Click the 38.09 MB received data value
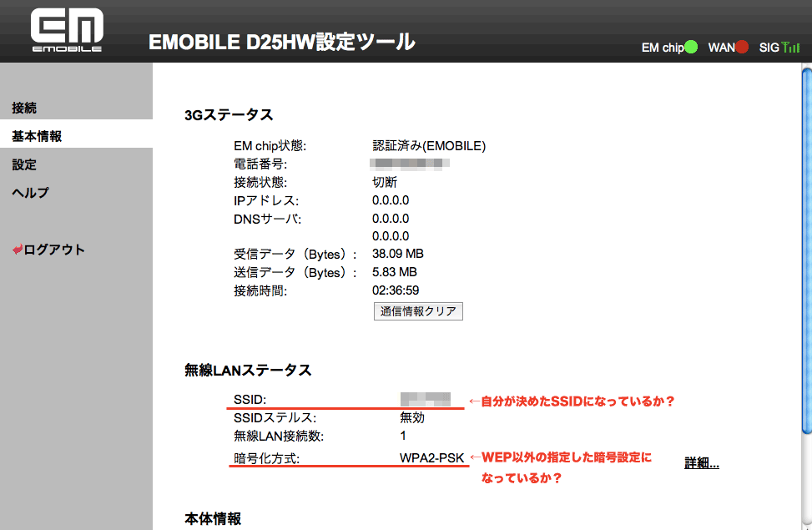The height and width of the screenshot is (530, 812). [x=398, y=254]
